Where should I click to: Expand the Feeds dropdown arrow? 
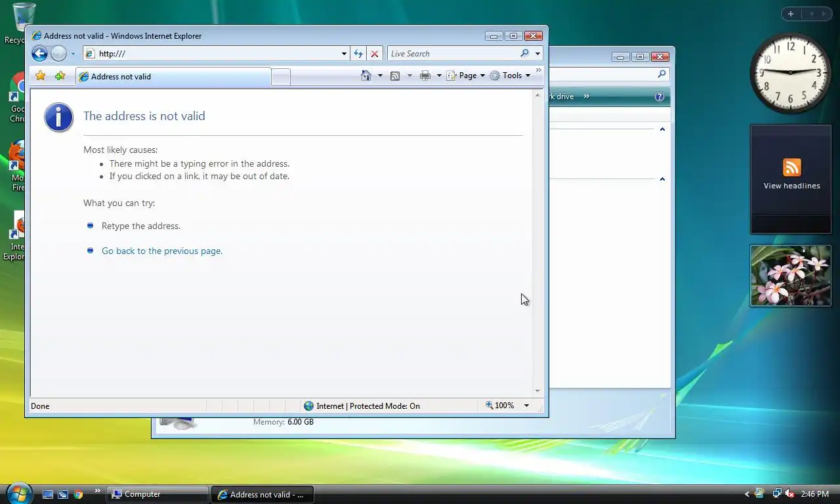pyautogui.click(x=409, y=75)
